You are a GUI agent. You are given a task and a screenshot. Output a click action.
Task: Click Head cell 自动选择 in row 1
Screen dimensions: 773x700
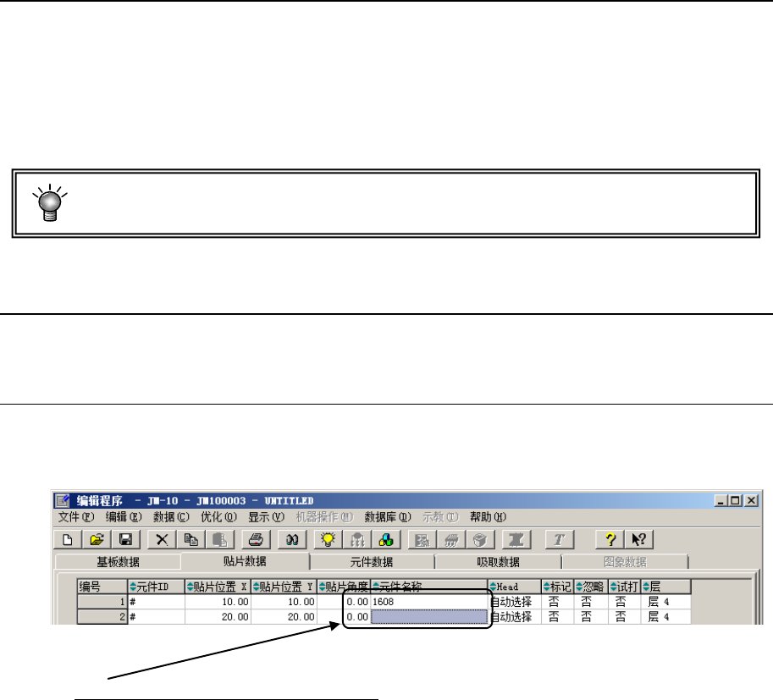click(x=515, y=602)
